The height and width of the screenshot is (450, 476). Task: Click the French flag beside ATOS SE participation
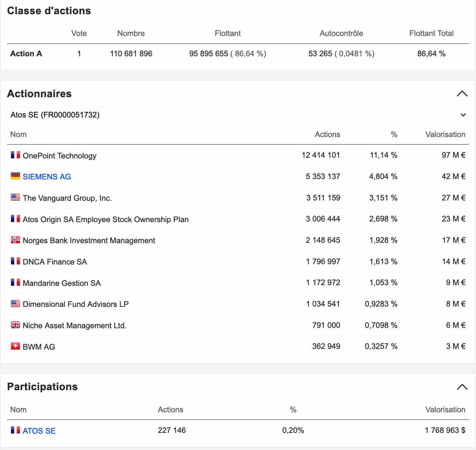15,430
